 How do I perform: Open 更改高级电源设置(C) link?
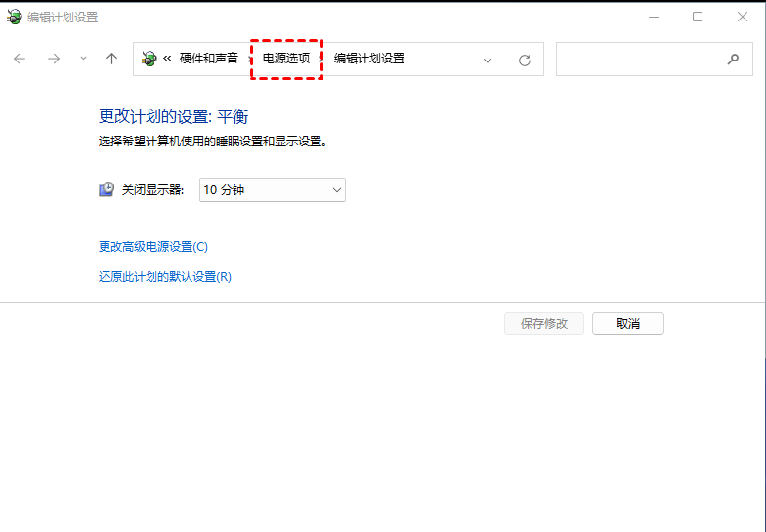tap(153, 246)
